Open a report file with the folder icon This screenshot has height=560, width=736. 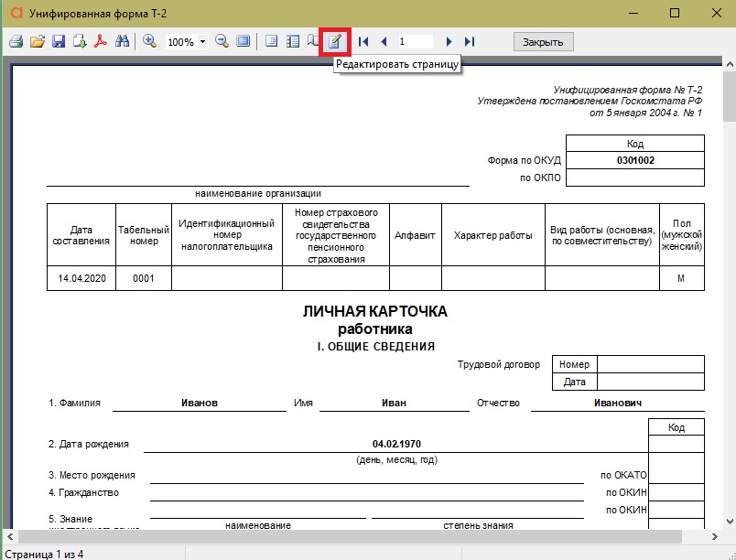click(38, 41)
